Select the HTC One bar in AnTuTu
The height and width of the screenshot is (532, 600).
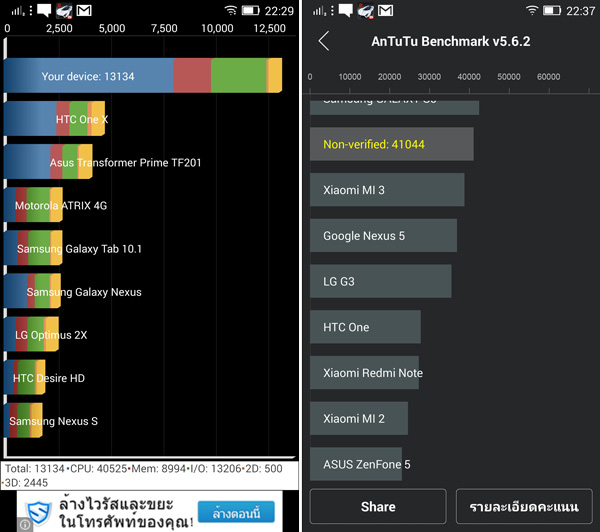(x=365, y=327)
